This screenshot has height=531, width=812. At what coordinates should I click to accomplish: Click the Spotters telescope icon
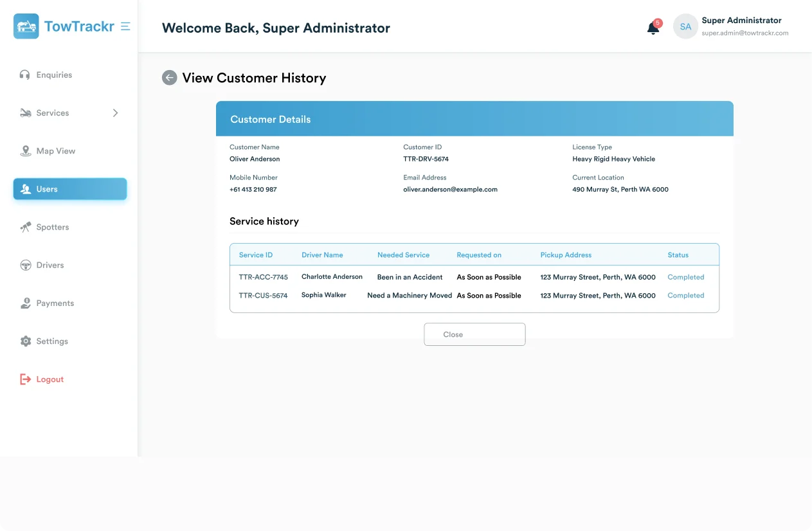(x=25, y=227)
